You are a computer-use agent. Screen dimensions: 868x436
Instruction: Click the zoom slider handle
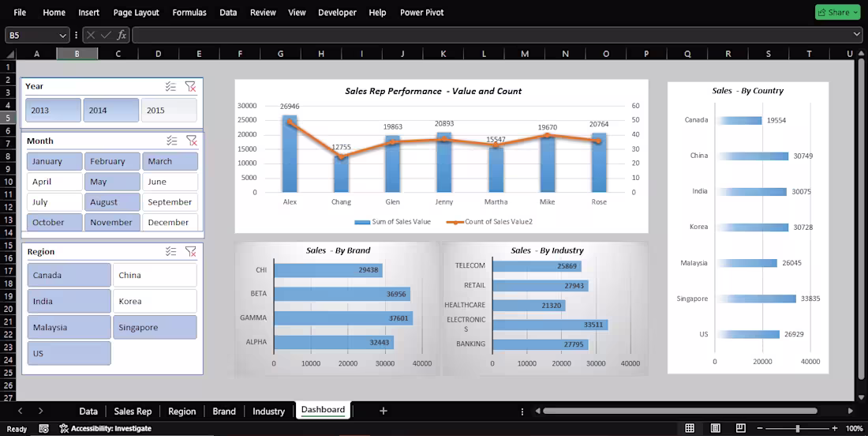(x=798, y=428)
